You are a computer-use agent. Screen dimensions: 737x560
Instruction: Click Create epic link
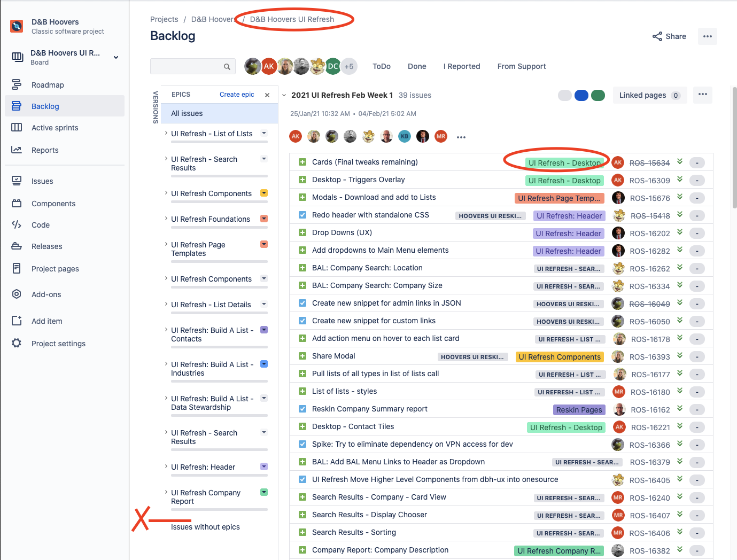[x=237, y=95]
